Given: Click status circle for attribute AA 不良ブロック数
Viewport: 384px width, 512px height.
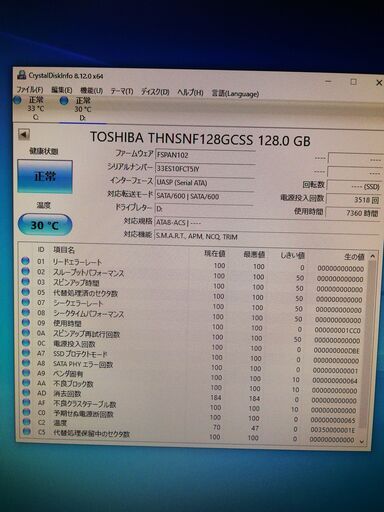Looking at the screenshot, I should click(26, 383).
